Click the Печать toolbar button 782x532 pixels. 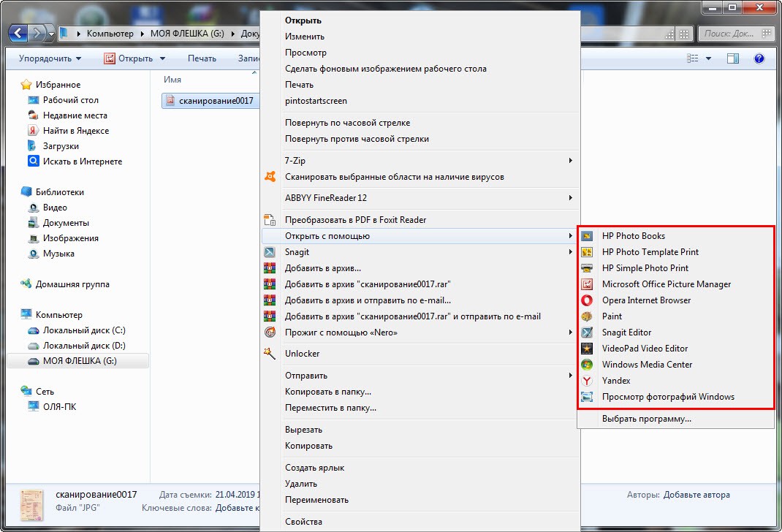(x=202, y=58)
